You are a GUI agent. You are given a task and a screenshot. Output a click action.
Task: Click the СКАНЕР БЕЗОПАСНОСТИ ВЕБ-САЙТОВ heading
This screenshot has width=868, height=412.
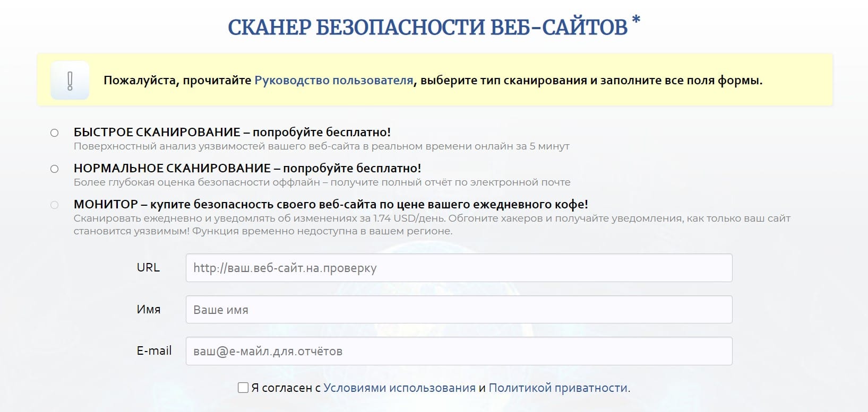pyautogui.click(x=427, y=27)
